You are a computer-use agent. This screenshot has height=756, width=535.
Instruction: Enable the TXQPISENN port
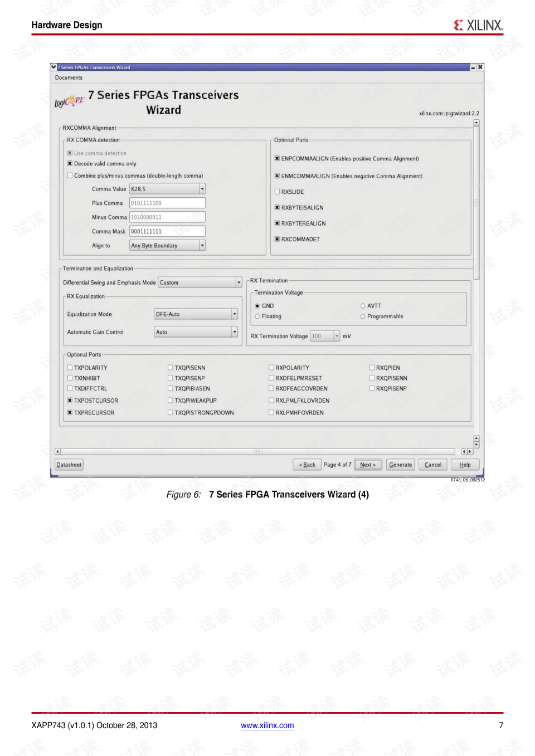point(171,368)
